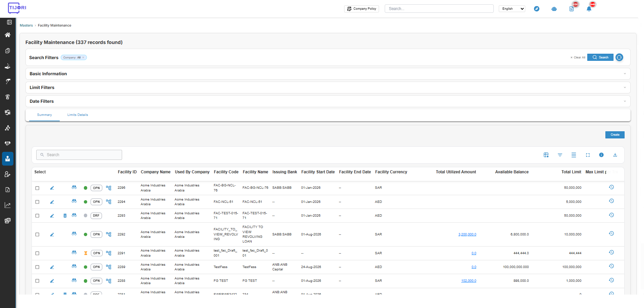Download table data via export icon

615,155
